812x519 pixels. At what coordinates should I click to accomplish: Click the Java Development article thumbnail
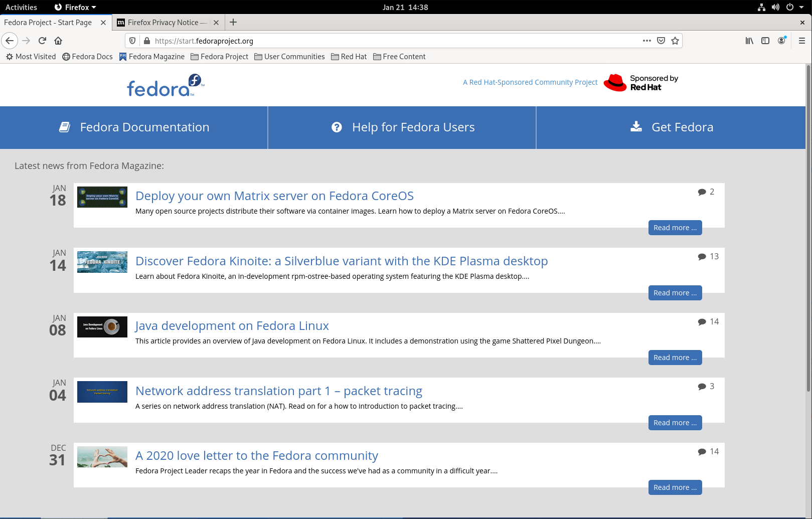[102, 327]
